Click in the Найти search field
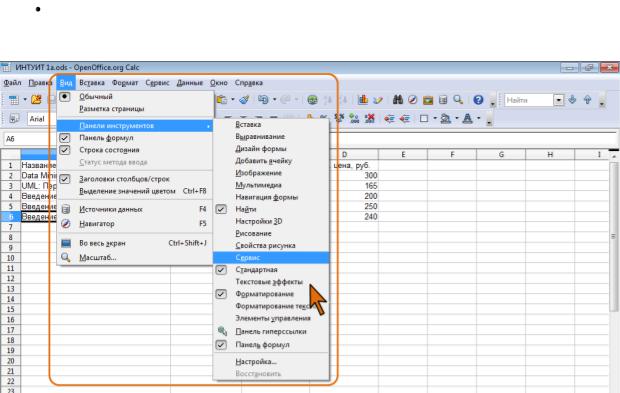The height and width of the screenshot is (393, 620). coord(529,100)
